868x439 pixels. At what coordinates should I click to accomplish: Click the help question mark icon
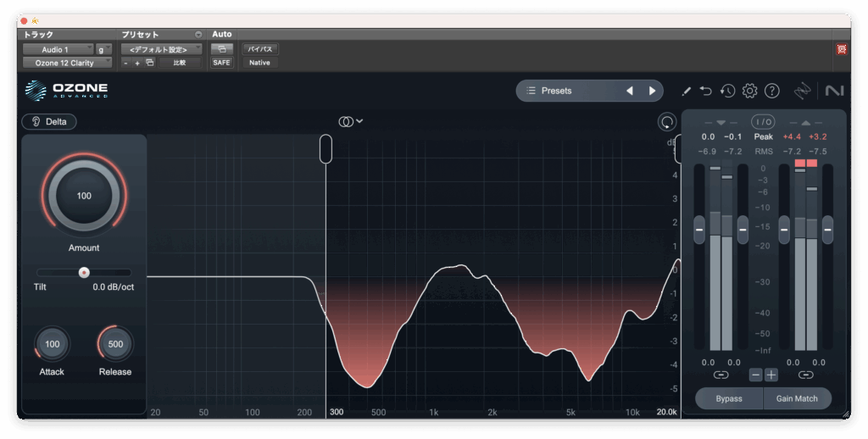771,91
